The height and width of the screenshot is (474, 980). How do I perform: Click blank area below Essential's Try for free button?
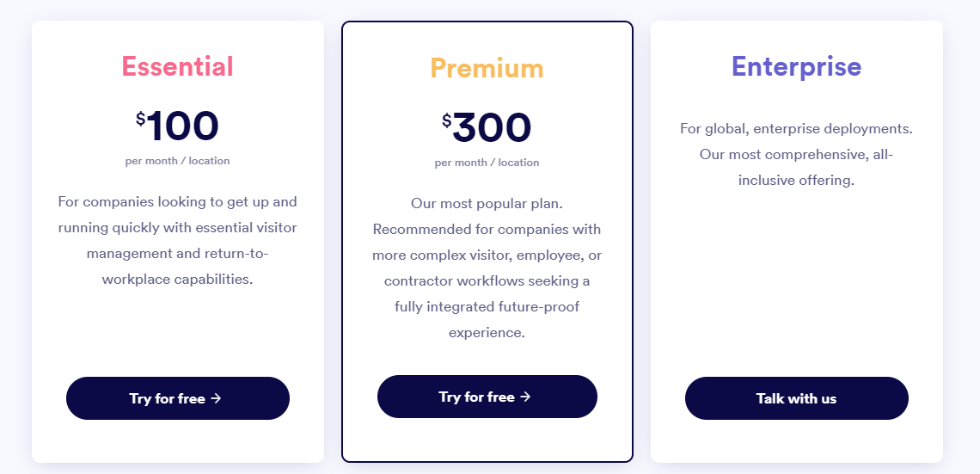click(x=177, y=440)
